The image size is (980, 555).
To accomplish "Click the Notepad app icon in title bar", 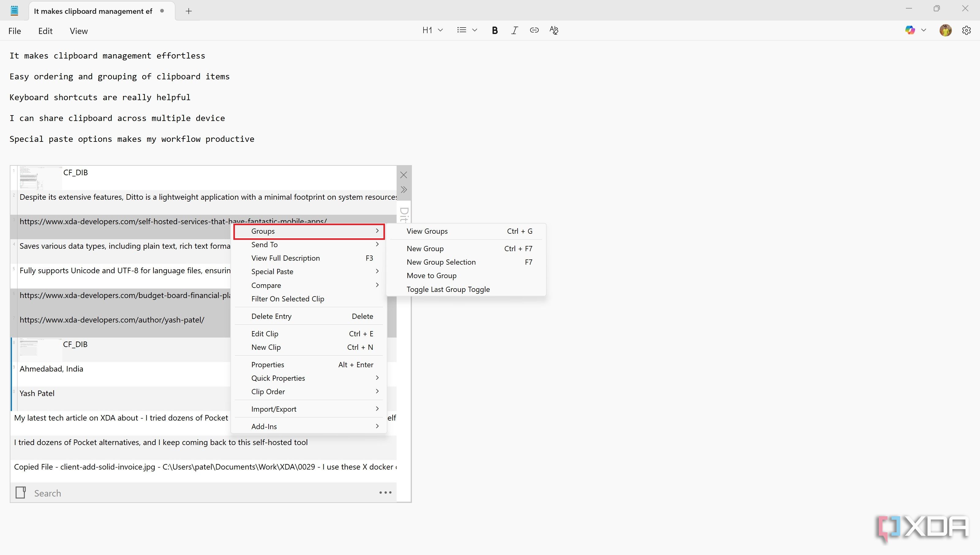I will (x=14, y=11).
